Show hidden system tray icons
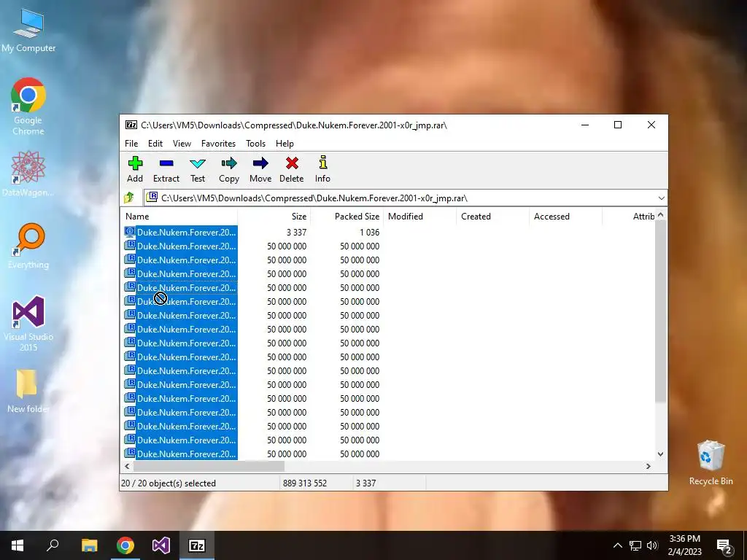 [617, 545]
